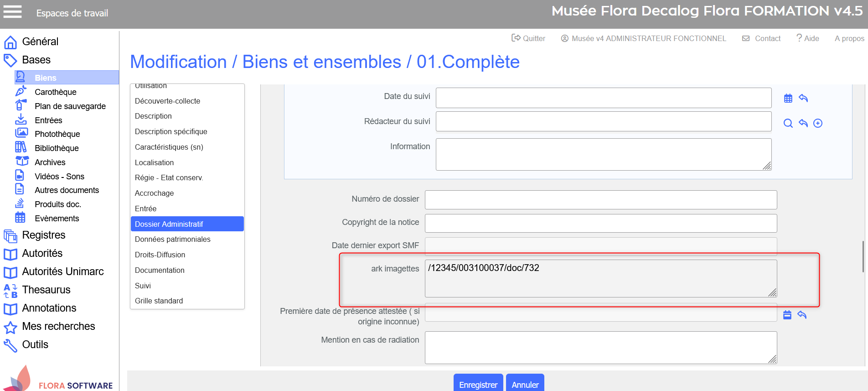Image resolution: width=868 pixels, height=391 pixels.
Task: Click the ark imagettes text area
Action: click(601, 278)
